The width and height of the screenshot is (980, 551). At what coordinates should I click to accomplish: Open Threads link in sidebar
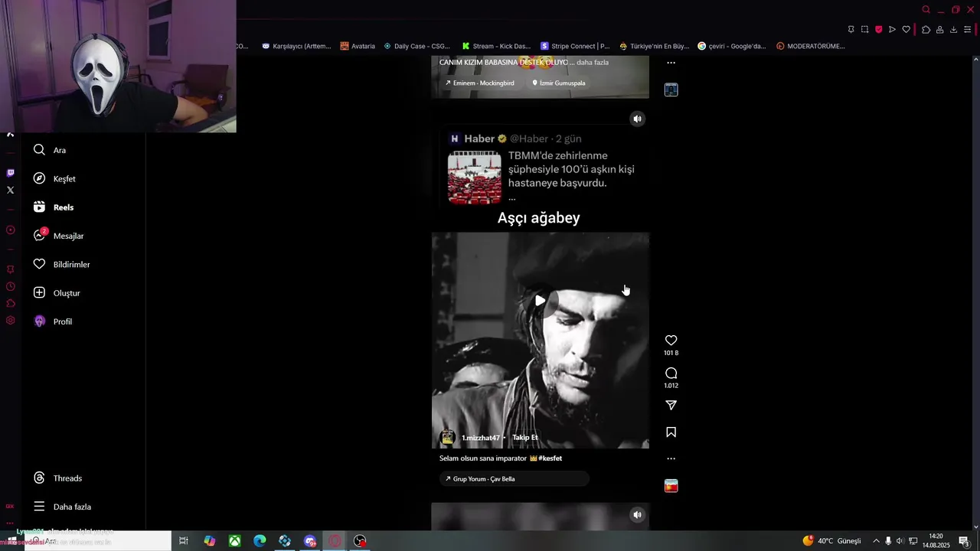pos(57,478)
